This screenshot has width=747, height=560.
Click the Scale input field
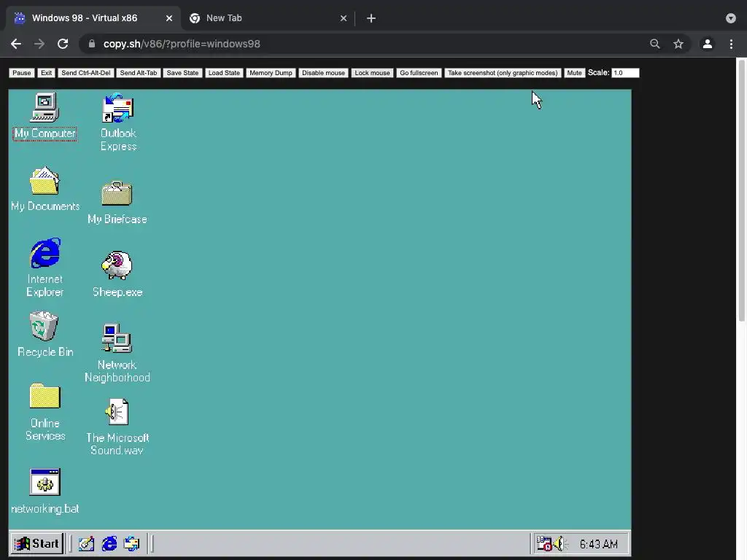625,73
